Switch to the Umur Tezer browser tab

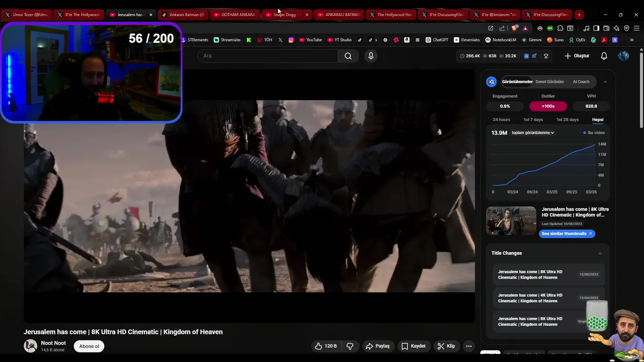click(27, 15)
